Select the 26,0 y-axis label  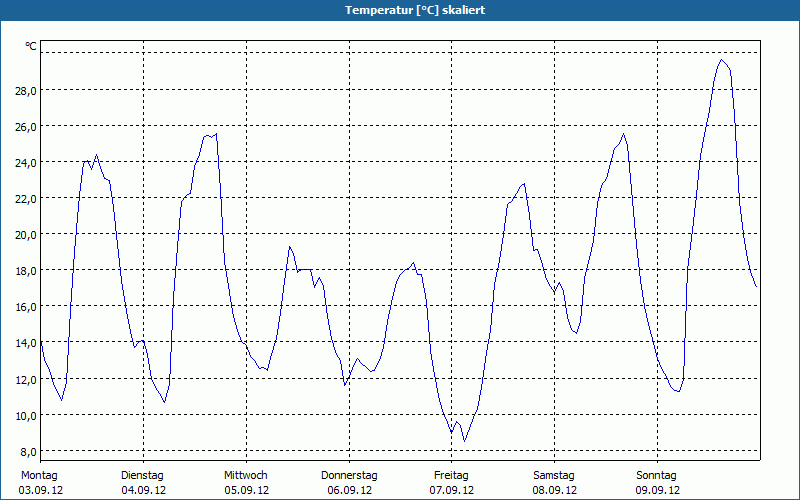(x=26, y=127)
